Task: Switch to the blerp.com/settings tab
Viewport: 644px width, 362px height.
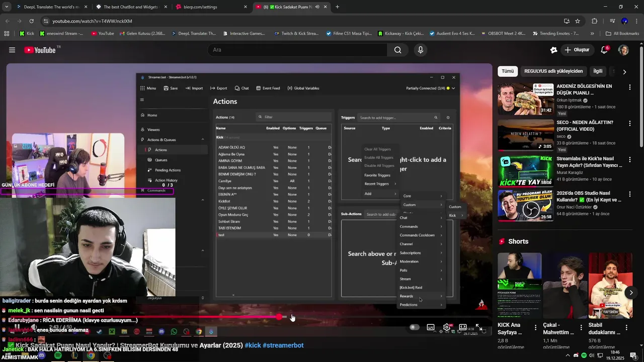Action: tap(211, 7)
